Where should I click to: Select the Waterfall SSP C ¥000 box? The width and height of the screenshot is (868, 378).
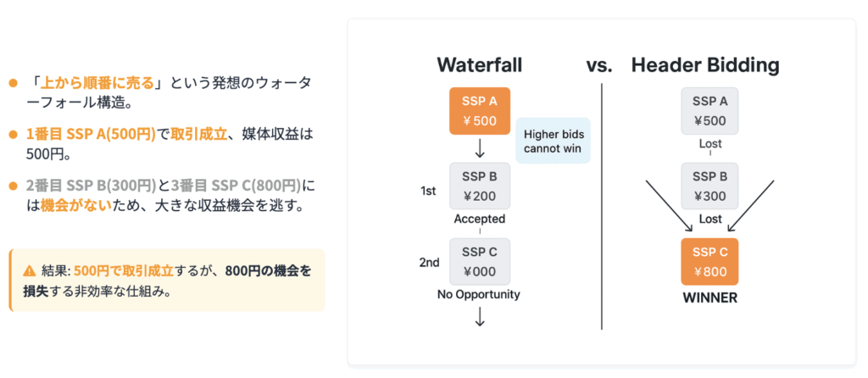tap(480, 262)
